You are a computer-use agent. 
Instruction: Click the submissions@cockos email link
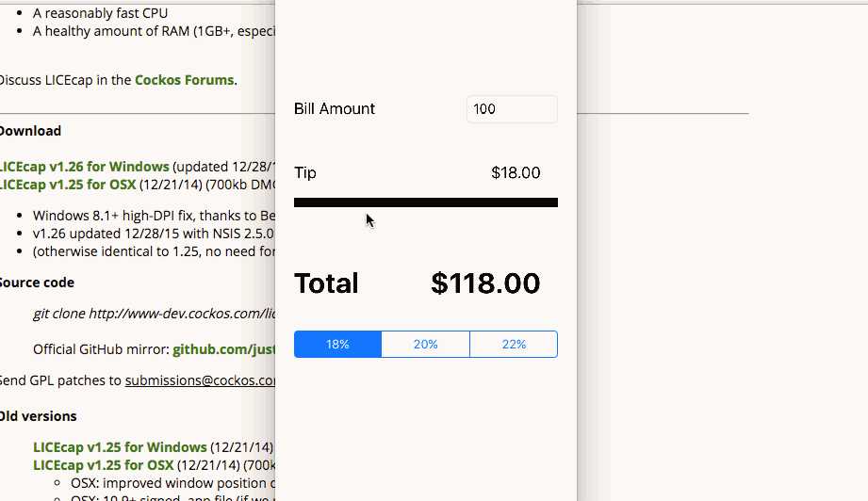click(200, 381)
